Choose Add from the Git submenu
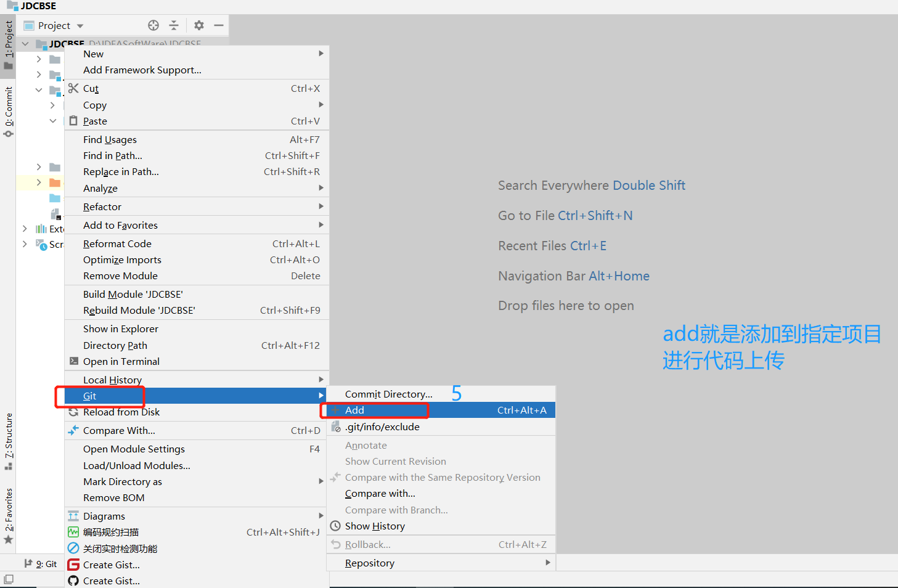The width and height of the screenshot is (898, 588). click(x=355, y=409)
